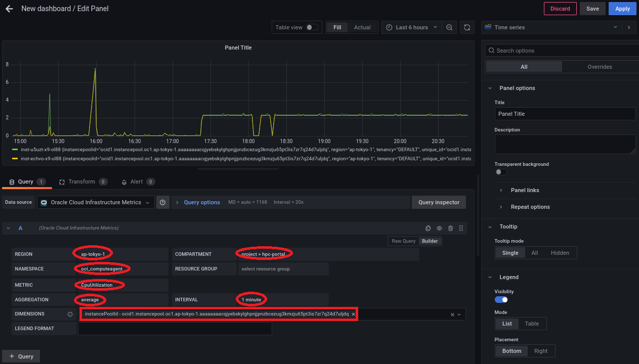
Task: Open the Overrides tab
Action: [600, 67]
